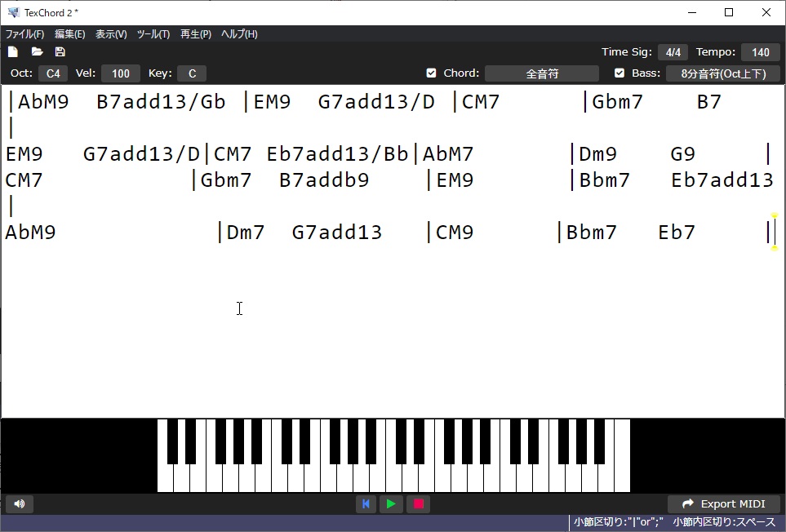Screen dimensions: 786x532
Task: Click the B7add13/Gb chord text
Action: (x=161, y=102)
